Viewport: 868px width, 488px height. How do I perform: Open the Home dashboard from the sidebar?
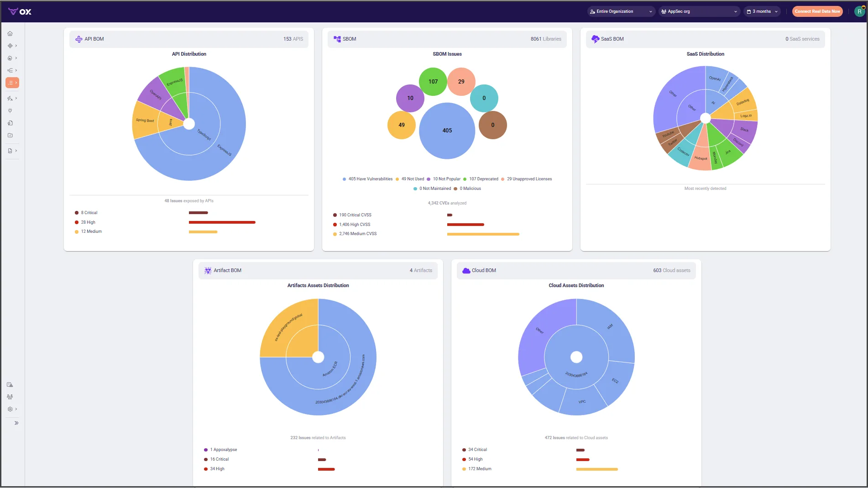point(10,33)
